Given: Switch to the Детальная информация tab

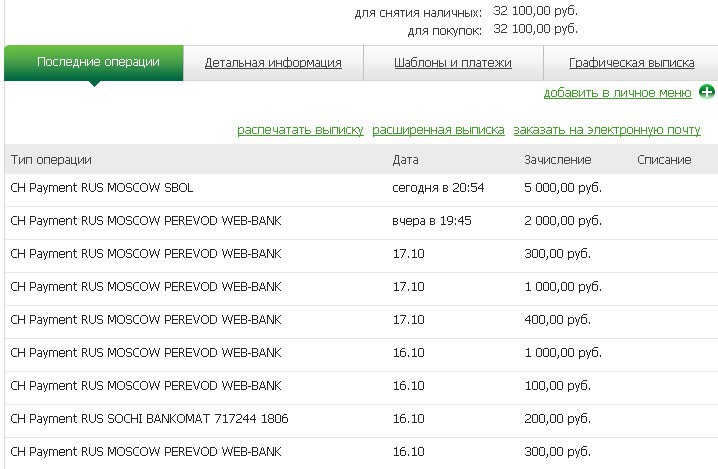Looking at the screenshot, I should click(x=273, y=63).
